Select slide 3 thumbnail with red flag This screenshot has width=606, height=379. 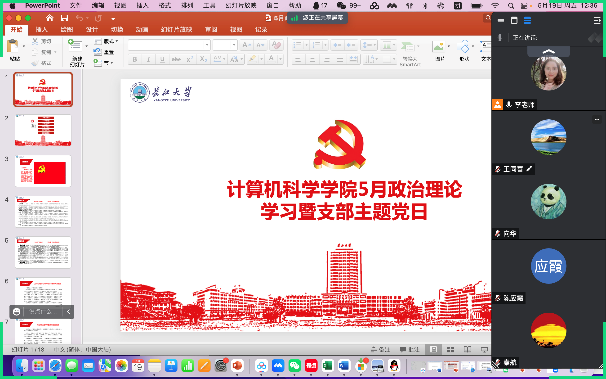pos(43,171)
